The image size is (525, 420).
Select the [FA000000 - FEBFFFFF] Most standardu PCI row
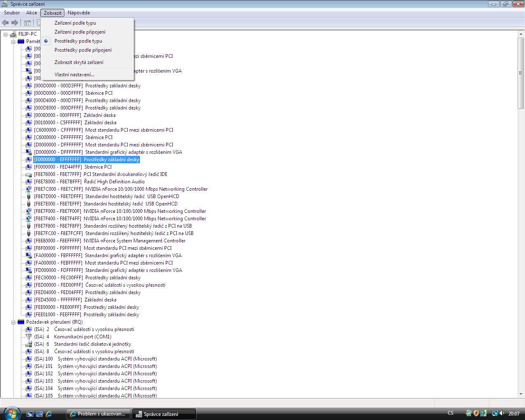(103, 263)
